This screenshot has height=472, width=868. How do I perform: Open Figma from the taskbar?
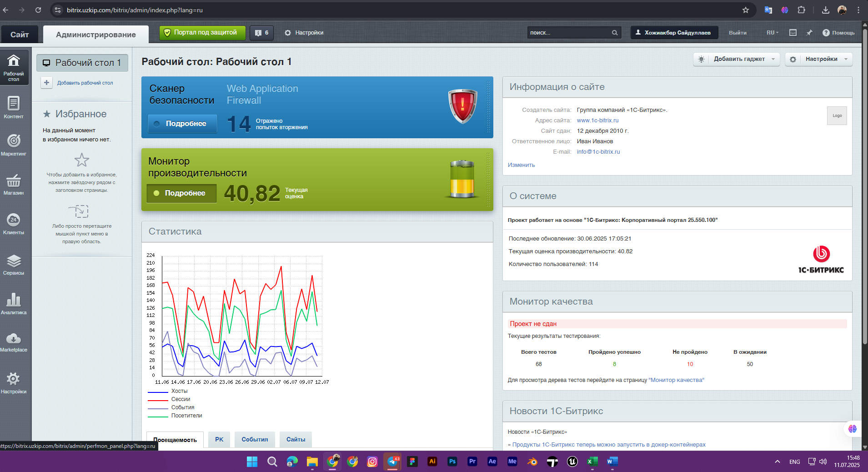click(412, 462)
